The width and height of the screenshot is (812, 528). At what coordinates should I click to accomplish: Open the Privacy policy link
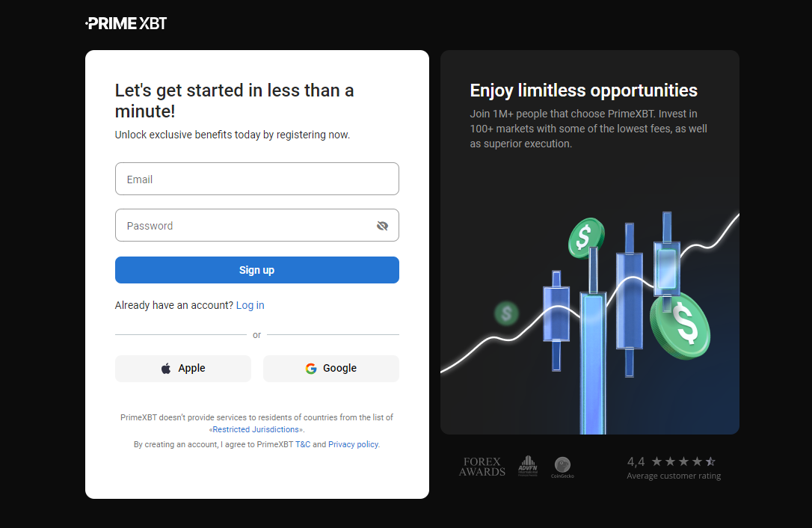coord(353,444)
